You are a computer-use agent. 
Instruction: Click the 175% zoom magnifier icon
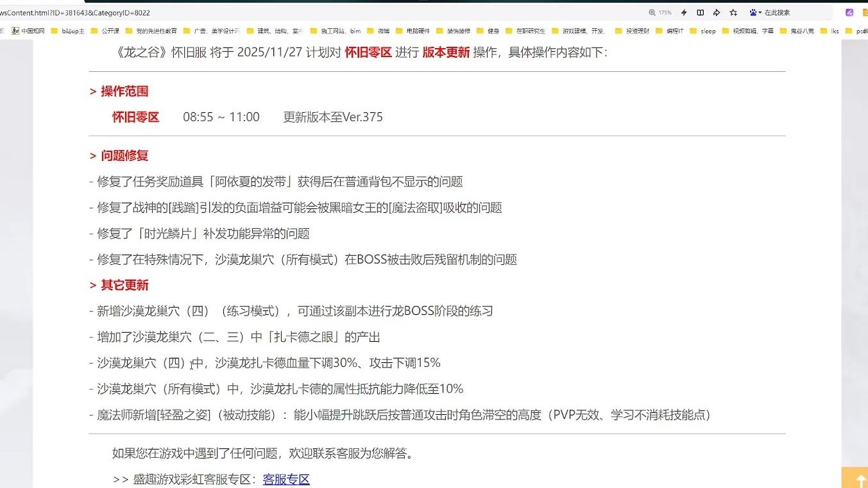tap(652, 13)
